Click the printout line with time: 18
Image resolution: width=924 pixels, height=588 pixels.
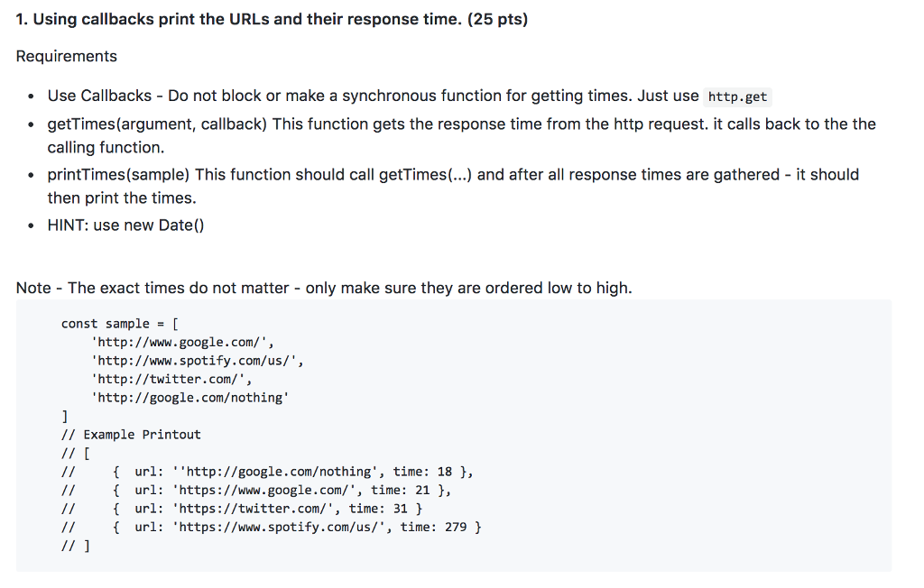click(x=267, y=472)
